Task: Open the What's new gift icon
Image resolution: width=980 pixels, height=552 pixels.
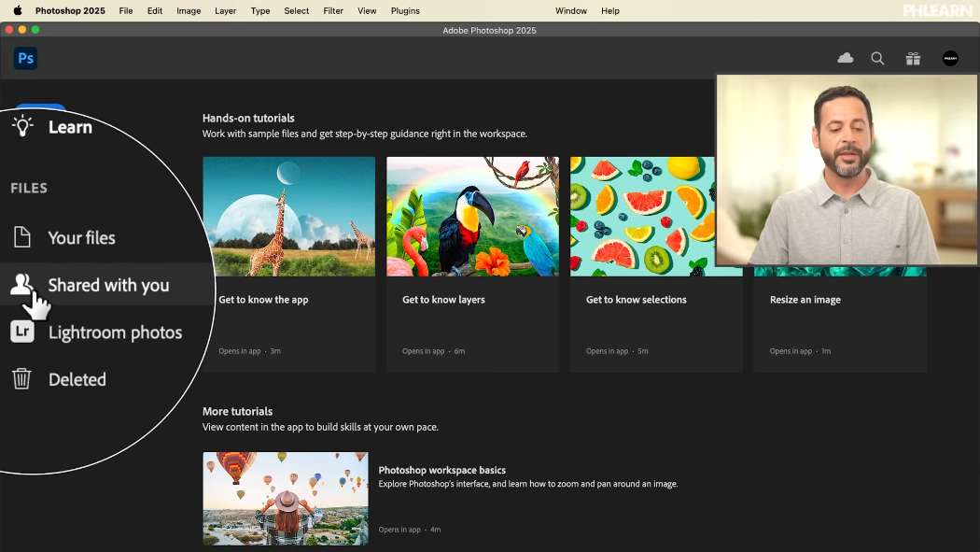Action: [913, 58]
